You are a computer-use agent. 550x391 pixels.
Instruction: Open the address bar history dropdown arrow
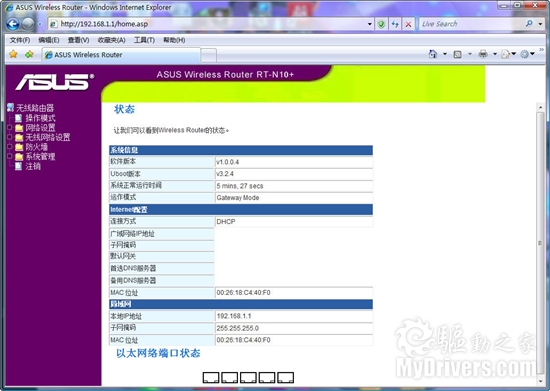[x=370, y=24]
